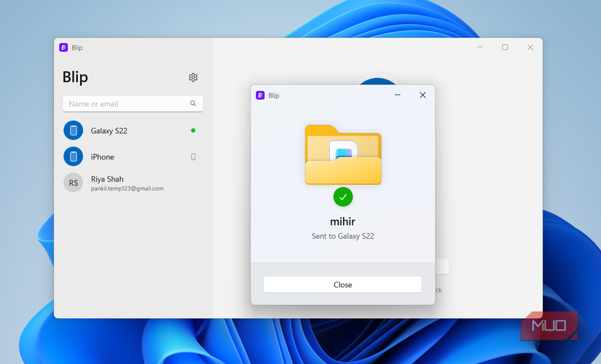Close the transfer dialog with the X
The height and width of the screenshot is (364, 601).
click(423, 95)
